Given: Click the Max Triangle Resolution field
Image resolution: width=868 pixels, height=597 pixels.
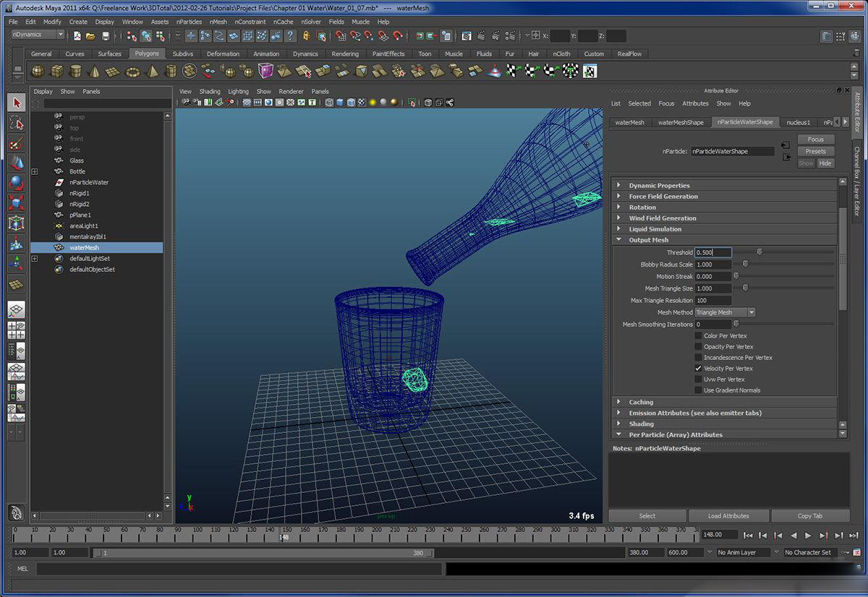Looking at the screenshot, I should 713,300.
